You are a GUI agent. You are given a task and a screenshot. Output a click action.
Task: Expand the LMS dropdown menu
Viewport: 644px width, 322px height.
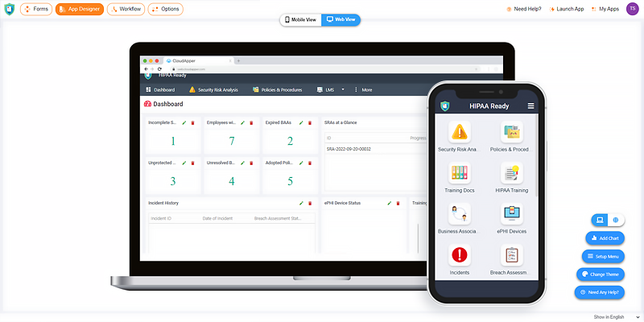pyautogui.click(x=331, y=89)
